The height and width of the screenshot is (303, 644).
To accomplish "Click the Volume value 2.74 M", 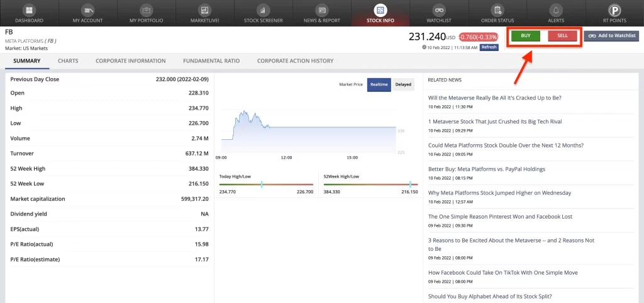I will tap(199, 139).
